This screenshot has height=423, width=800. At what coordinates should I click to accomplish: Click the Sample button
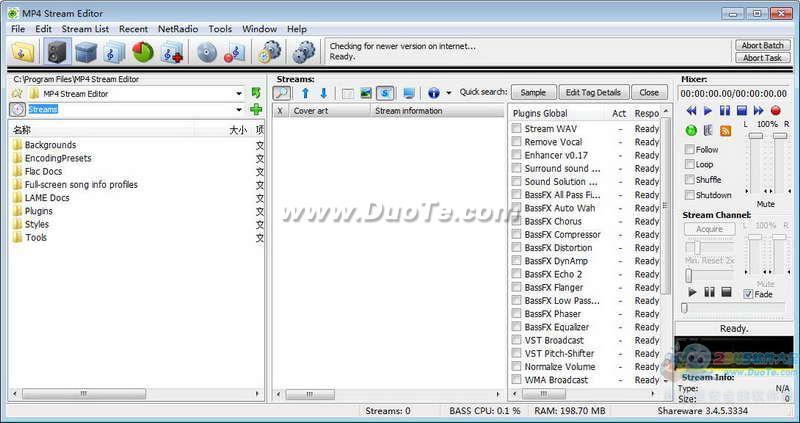coord(533,92)
